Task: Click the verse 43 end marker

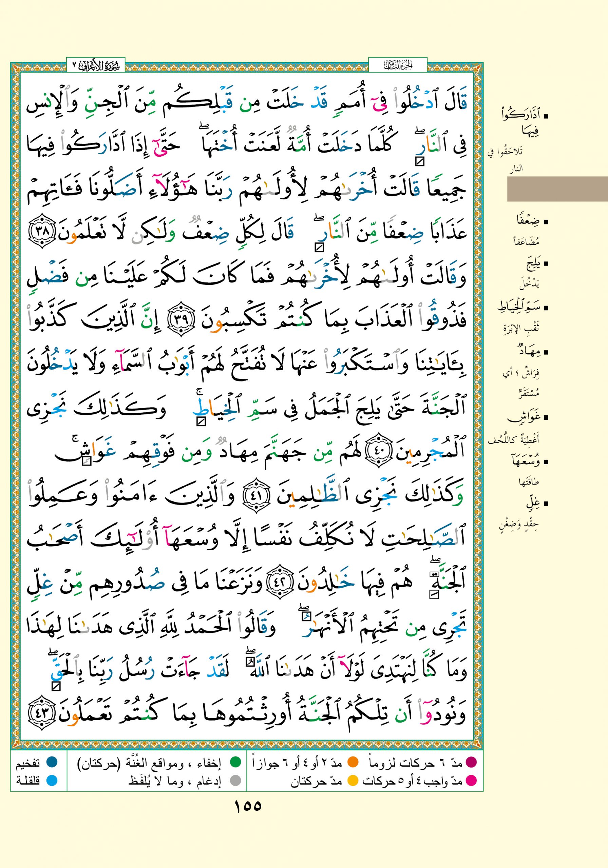Action: [x=43, y=713]
